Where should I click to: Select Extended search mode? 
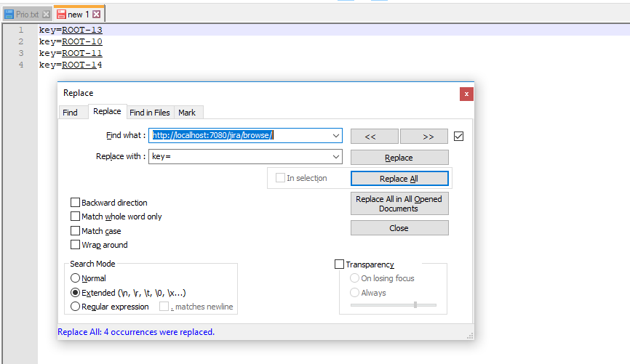tap(75, 292)
